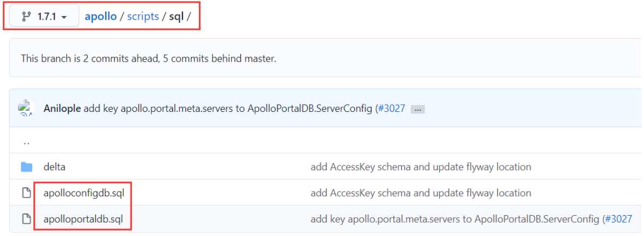This screenshot has height=236, width=644.
Task: Open the apolloportaldb.sql row commit message
Action: pos(455,218)
